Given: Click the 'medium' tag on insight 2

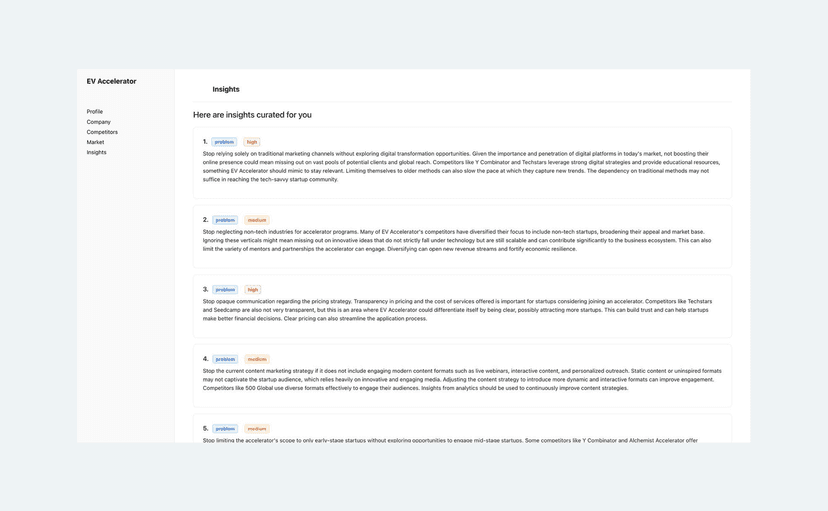Looking at the screenshot, I should [x=257, y=220].
